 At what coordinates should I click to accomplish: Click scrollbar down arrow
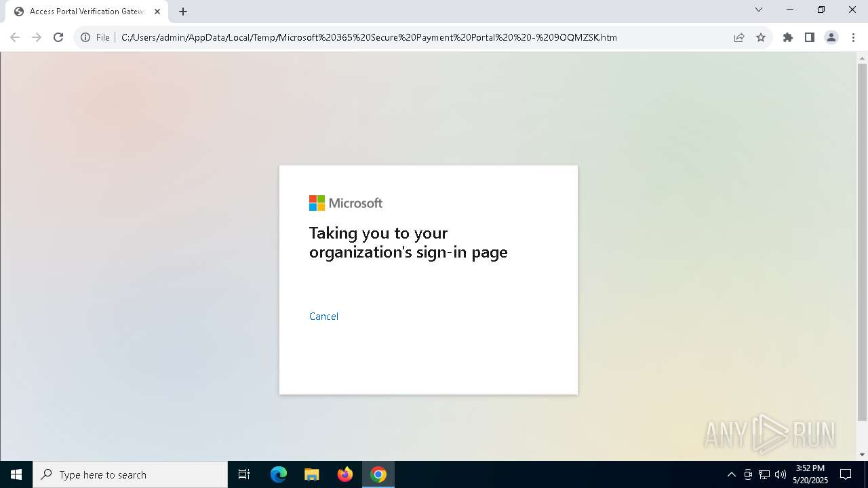(863, 455)
